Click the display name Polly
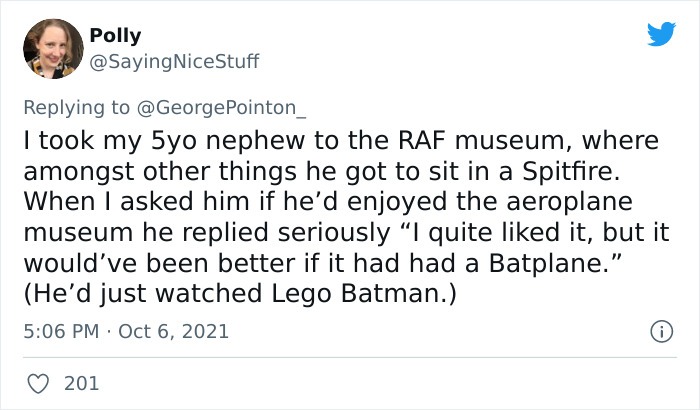This screenshot has height=410, width=700. (115, 36)
